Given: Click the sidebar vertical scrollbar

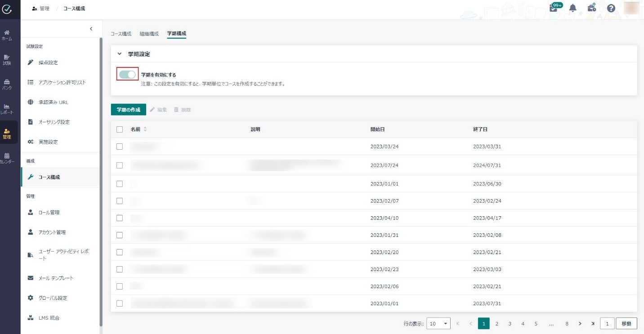Looking at the screenshot, I should pyautogui.click(x=101, y=180).
